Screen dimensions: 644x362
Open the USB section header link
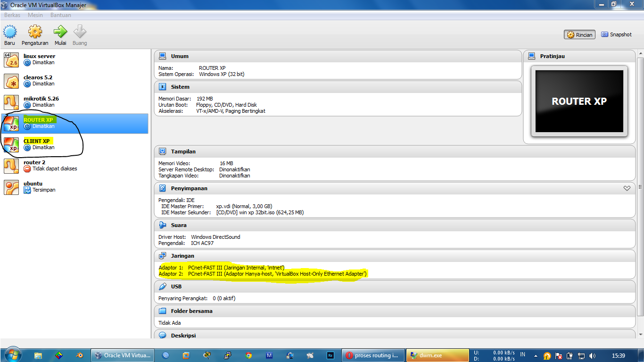176,286
